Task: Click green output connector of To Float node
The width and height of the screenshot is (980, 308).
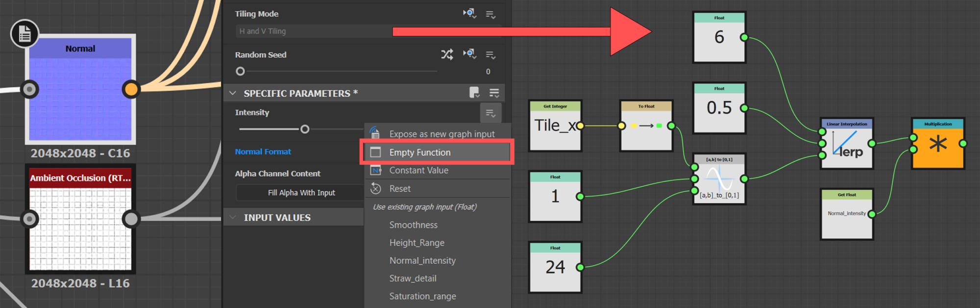Action: click(671, 126)
